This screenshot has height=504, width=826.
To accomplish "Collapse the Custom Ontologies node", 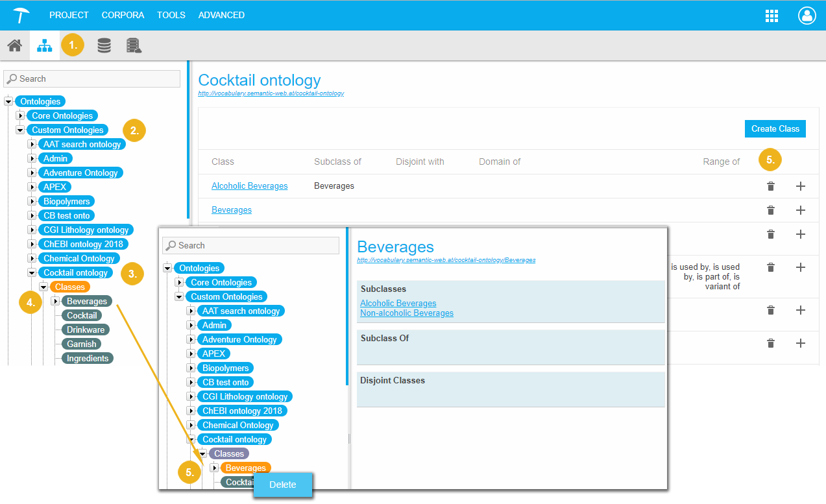I will 20,130.
